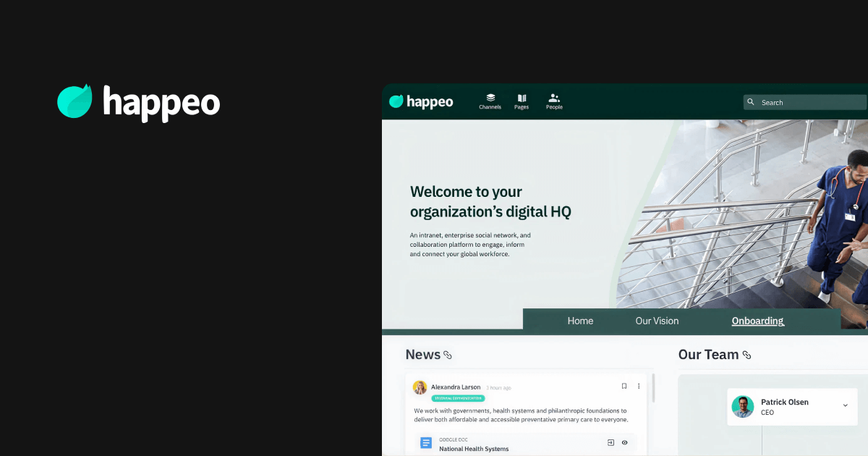Click the Internal Communication tag
The height and width of the screenshot is (456, 868).
pyautogui.click(x=458, y=398)
